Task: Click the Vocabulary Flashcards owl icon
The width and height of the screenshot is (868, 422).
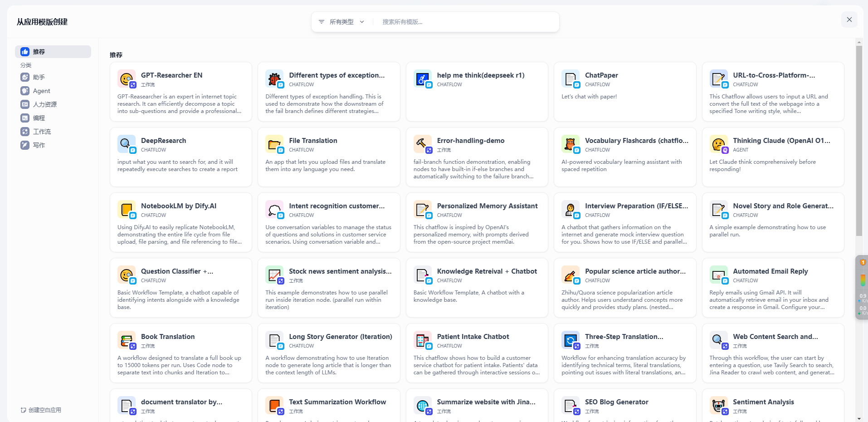Action: 571,144
